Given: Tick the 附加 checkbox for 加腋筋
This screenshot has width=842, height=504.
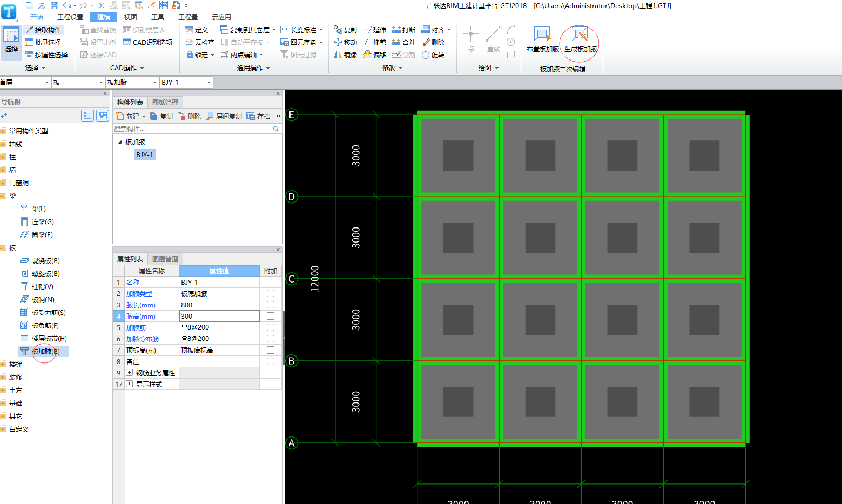Looking at the screenshot, I should 271,327.
